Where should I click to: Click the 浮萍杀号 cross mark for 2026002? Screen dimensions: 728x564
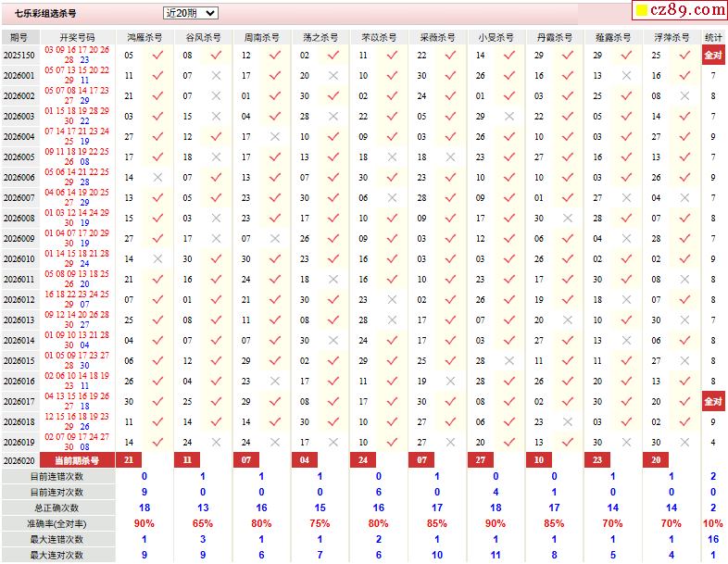[x=684, y=95]
